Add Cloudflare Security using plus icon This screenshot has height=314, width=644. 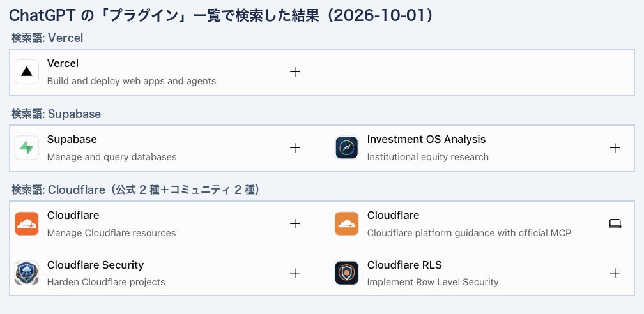295,273
